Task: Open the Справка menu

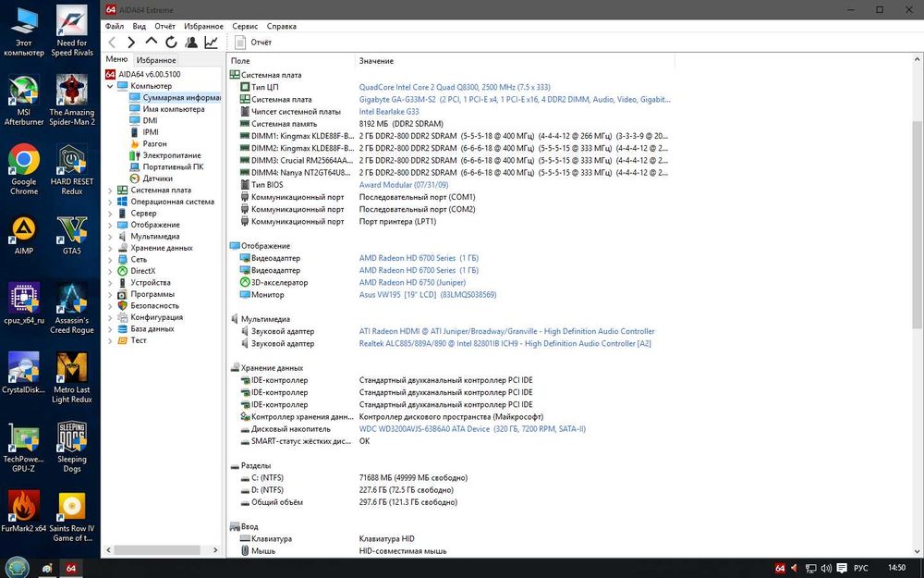Action: (281, 26)
